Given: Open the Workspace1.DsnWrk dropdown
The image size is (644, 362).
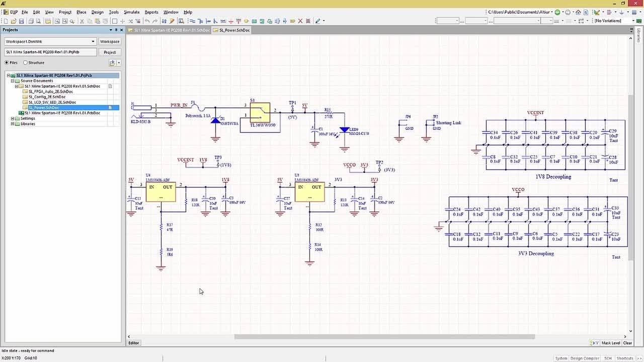Looking at the screenshot, I should (x=93, y=41).
